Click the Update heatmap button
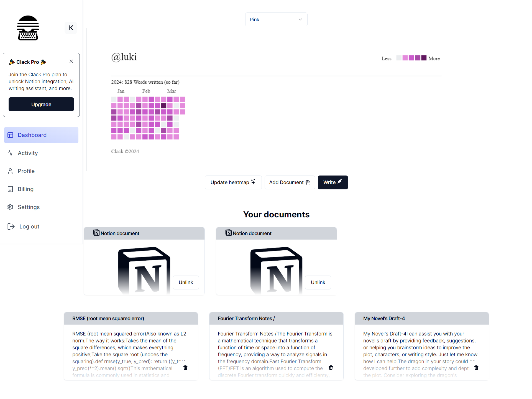The width and height of the screenshot is (532, 399). [233, 182]
